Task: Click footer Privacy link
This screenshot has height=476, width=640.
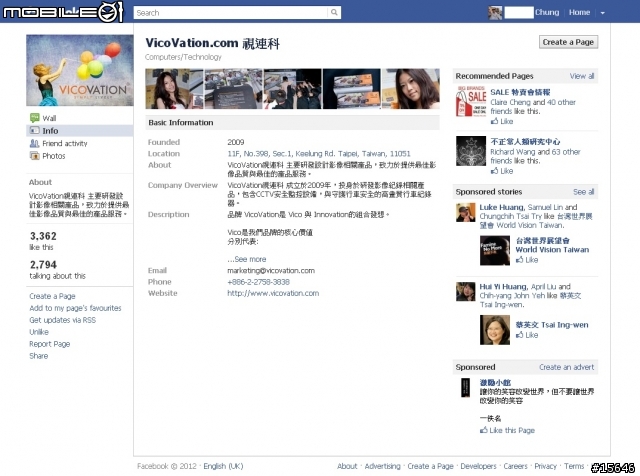Action: (x=545, y=466)
